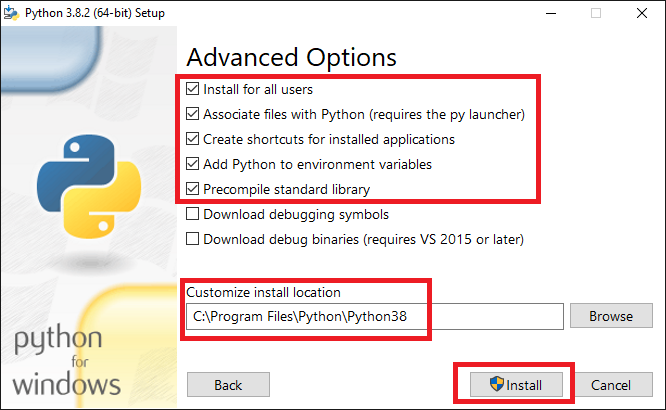Image resolution: width=666 pixels, height=410 pixels.
Task: Uncheck 'Precompile standard library' option
Action: click(x=193, y=190)
